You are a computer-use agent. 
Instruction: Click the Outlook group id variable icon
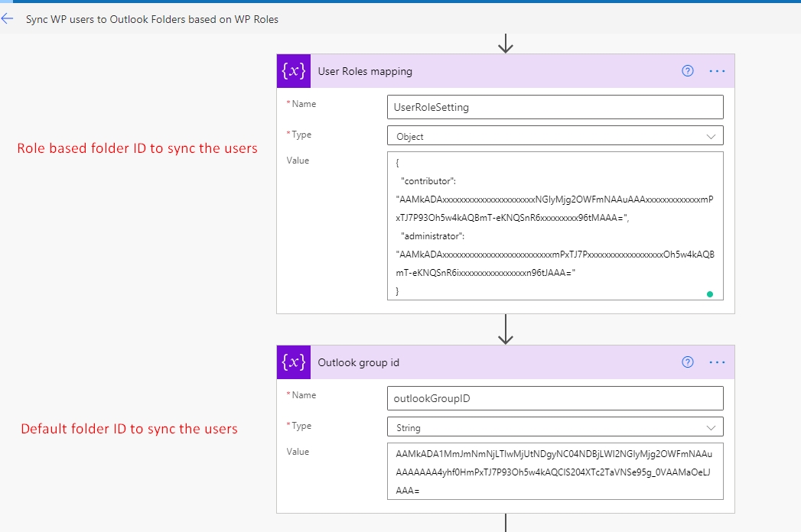pyautogui.click(x=294, y=362)
